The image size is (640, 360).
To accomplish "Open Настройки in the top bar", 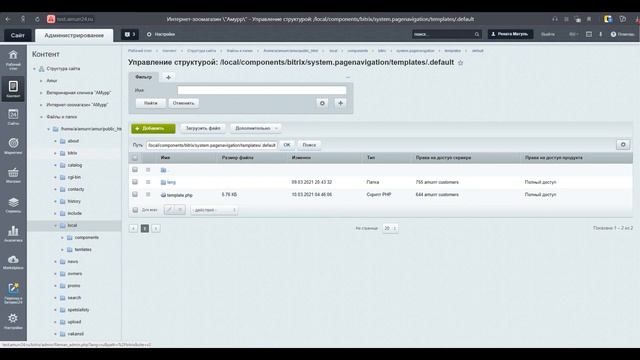I will click(x=161, y=34).
